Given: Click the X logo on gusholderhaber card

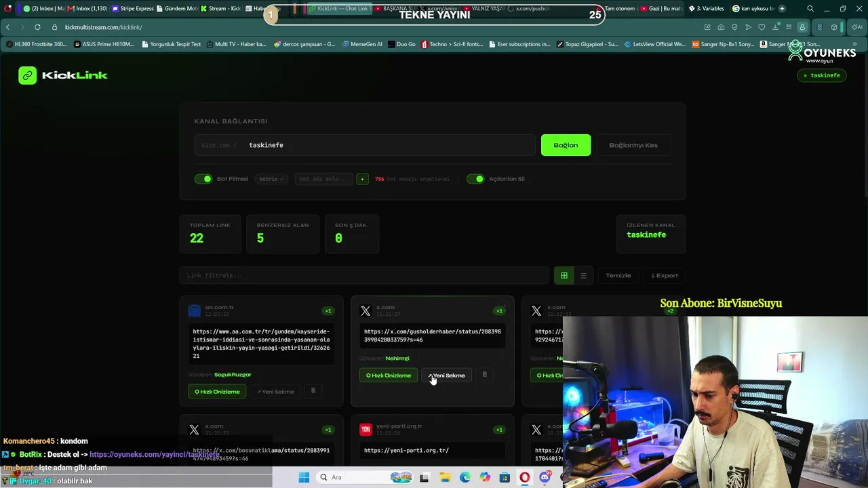Looking at the screenshot, I should (x=366, y=310).
